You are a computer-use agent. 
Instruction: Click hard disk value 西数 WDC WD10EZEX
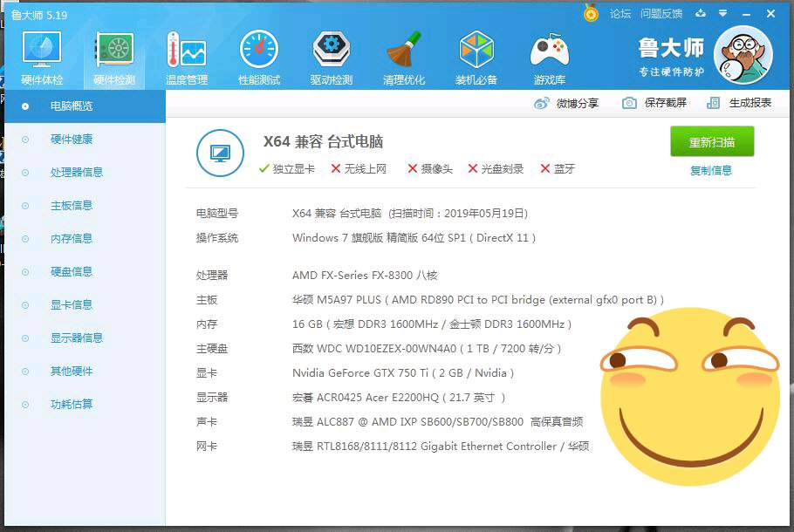point(427,349)
